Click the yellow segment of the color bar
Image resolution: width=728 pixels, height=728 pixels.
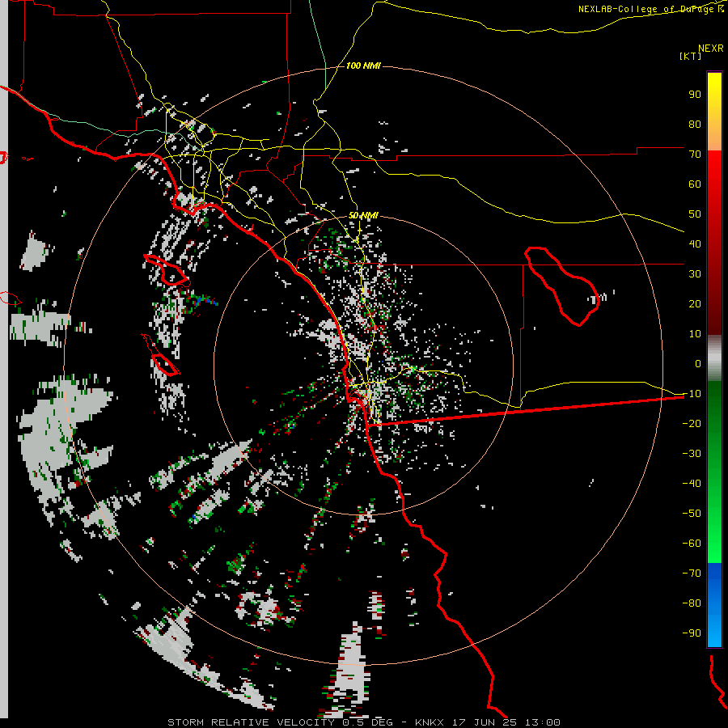coord(714,112)
